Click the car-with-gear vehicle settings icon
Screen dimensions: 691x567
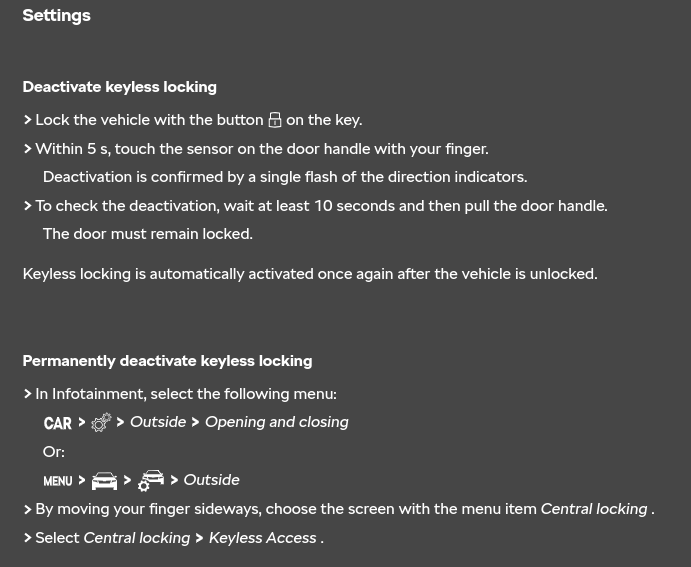point(151,481)
